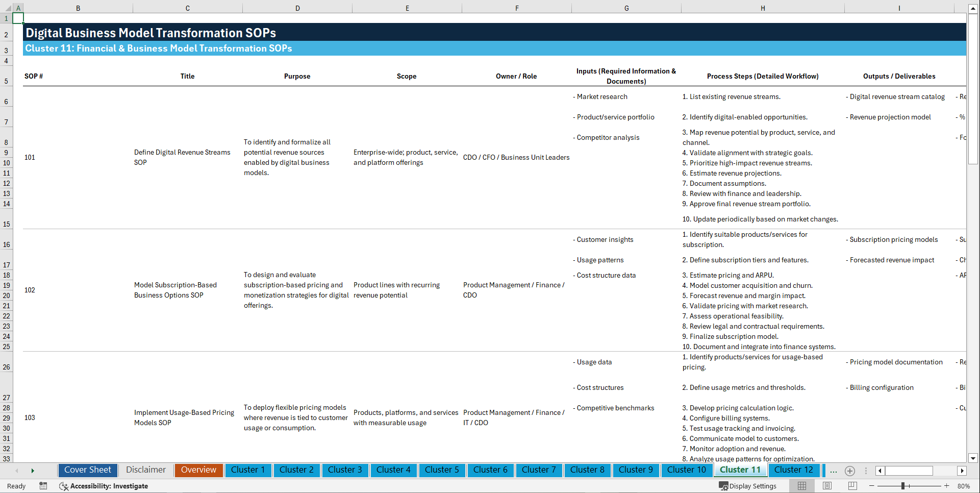Select column F header
Screen dimensions: 980x493
(x=517, y=8)
